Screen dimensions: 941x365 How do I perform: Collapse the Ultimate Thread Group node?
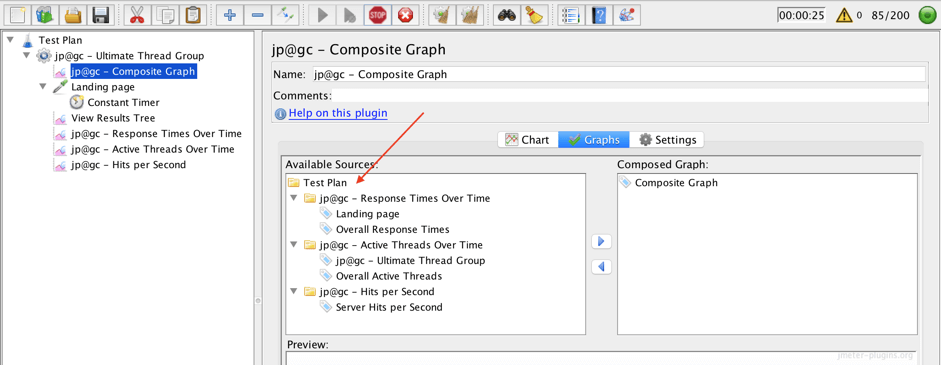tap(26, 56)
